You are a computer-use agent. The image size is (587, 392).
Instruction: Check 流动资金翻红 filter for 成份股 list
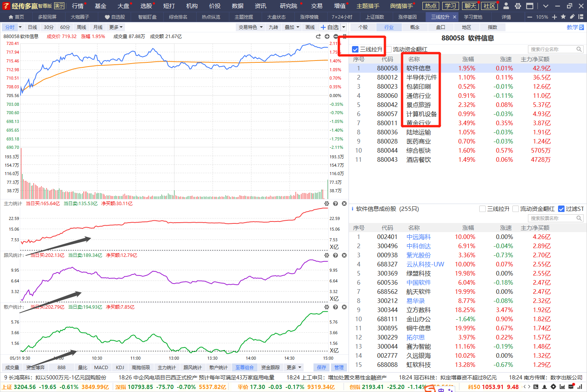[516, 209]
